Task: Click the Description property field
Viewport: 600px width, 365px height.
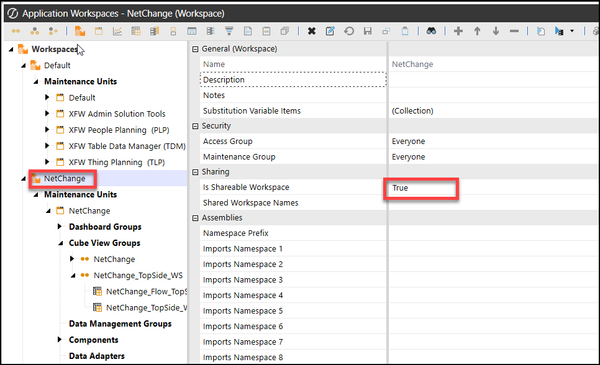Action: coord(293,80)
